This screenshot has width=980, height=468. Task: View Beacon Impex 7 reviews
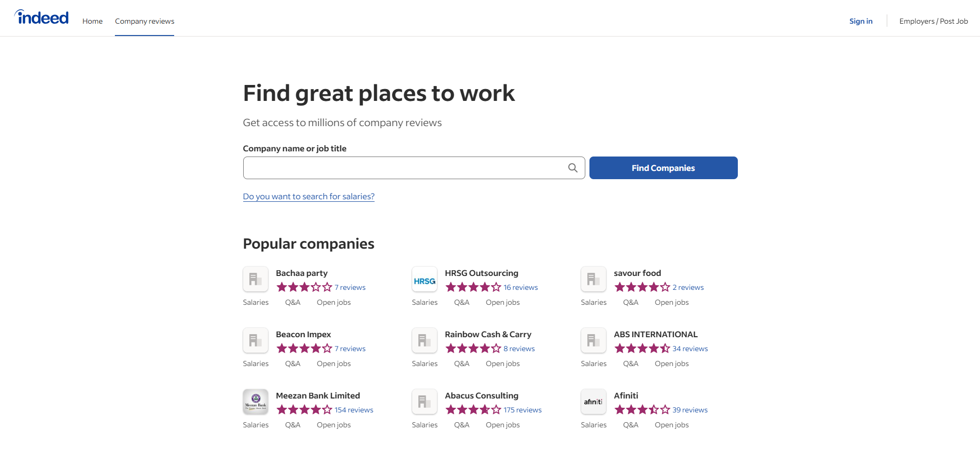click(x=350, y=349)
